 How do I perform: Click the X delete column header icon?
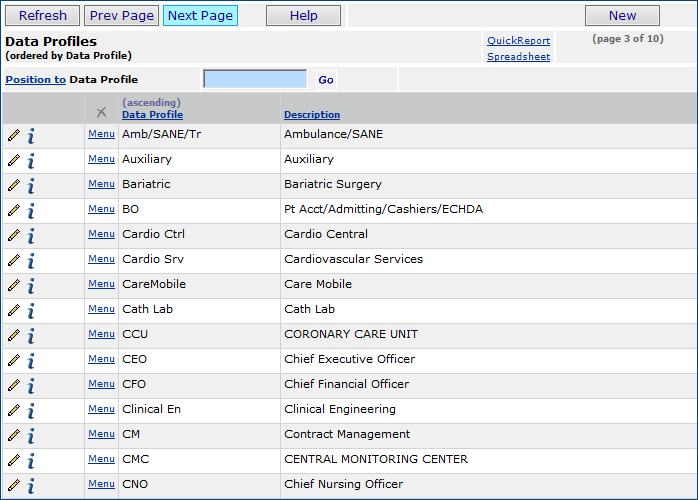101,112
